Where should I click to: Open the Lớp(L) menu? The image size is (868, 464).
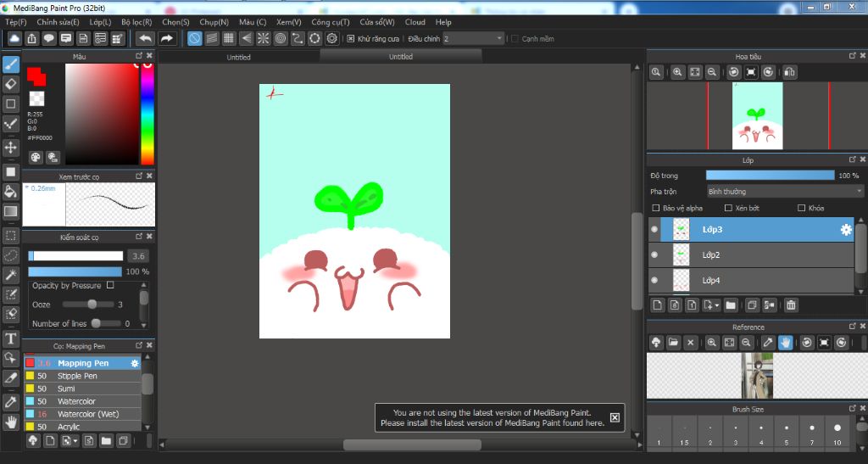pyautogui.click(x=100, y=22)
